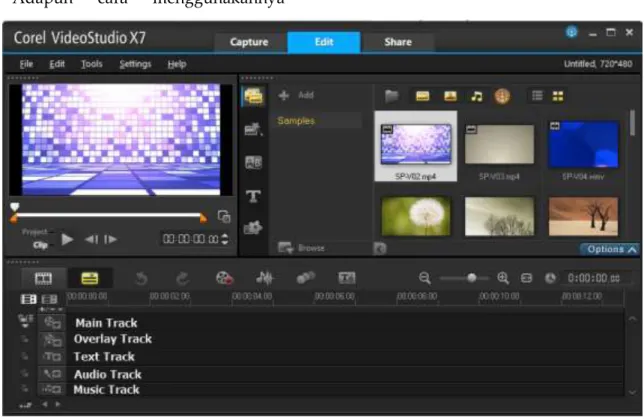This screenshot has height=420, width=644.
Task: Click the import media folder icon
Action: pyautogui.click(x=392, y=96)
